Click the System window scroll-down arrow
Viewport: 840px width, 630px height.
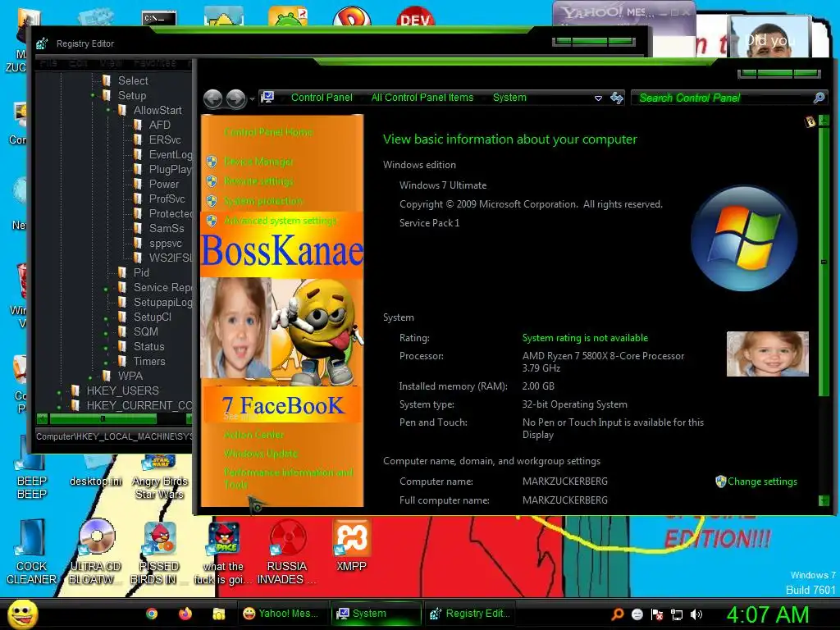pyautogui.click(x=824, y=500)
